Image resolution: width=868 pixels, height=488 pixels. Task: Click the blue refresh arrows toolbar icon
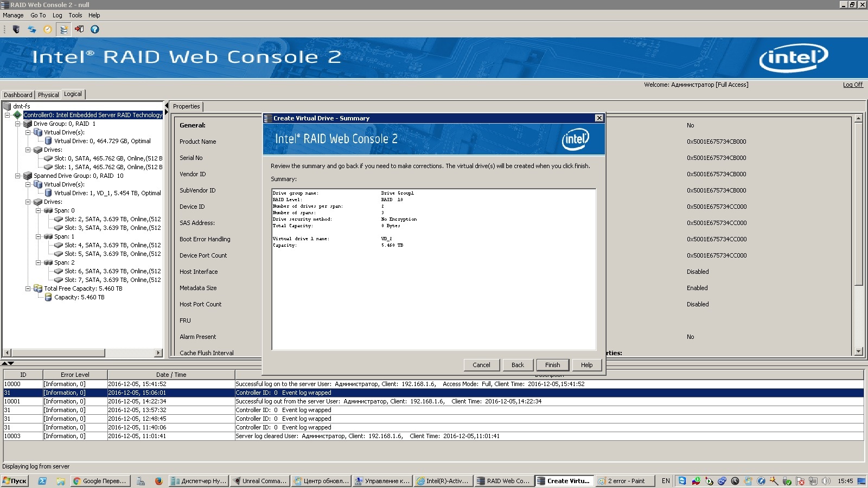32,29
